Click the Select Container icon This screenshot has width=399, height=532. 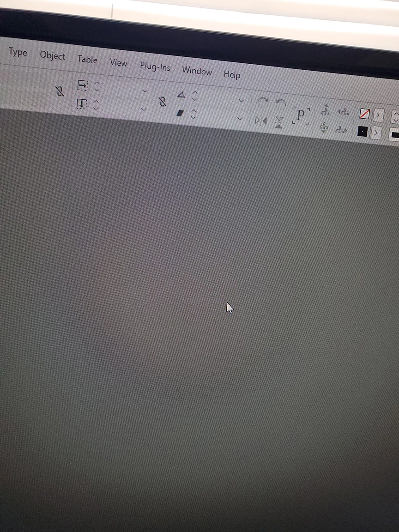point(326,109)
